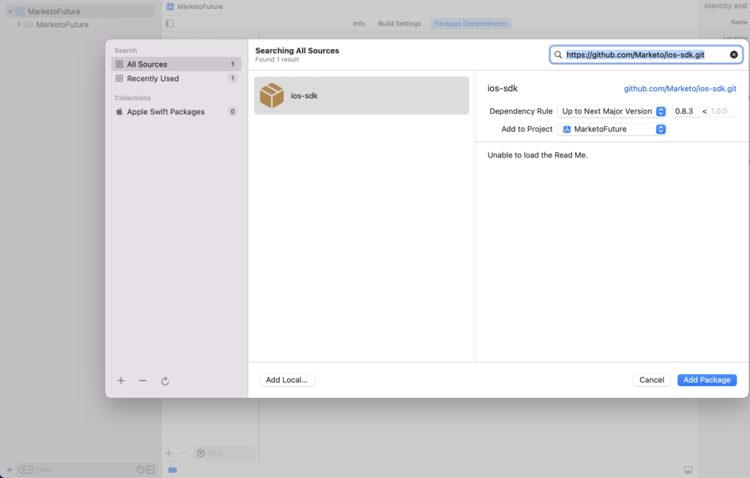Open the Add to Project dropdown

612,129
